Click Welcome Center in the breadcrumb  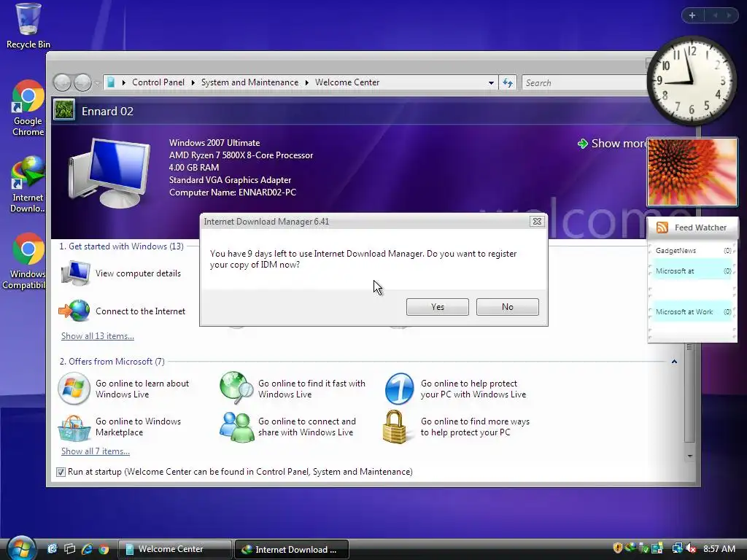tap(347, 82)
